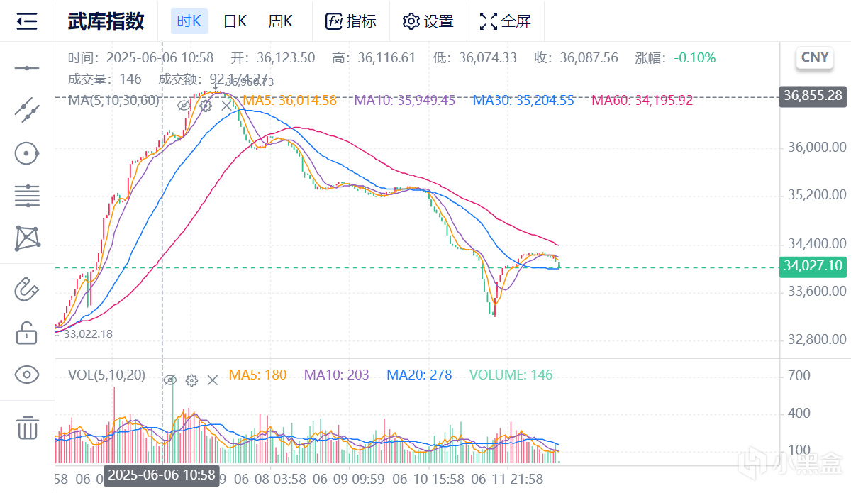Toggle the drawing lock icon
This screenshot has width=868, height=493.
pyautogui.click(x=27, y=332)
